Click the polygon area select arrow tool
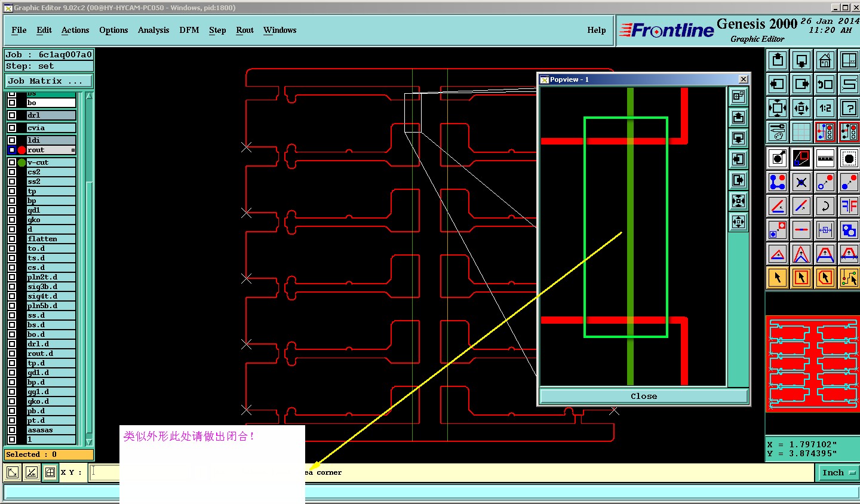 (x=825, y=278)
